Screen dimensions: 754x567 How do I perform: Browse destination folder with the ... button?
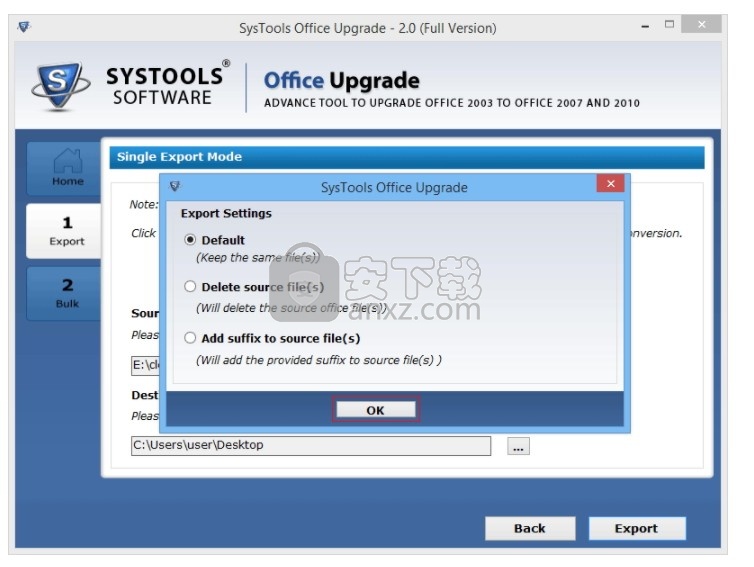(x=518, y=446)
